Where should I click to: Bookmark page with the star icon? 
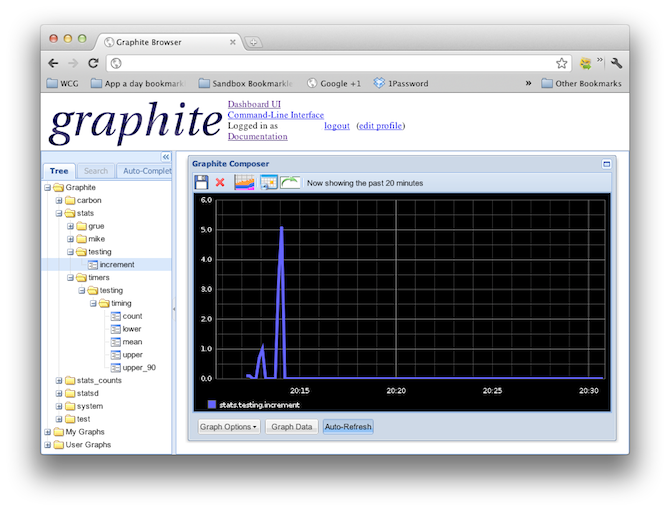click(561, 63)
